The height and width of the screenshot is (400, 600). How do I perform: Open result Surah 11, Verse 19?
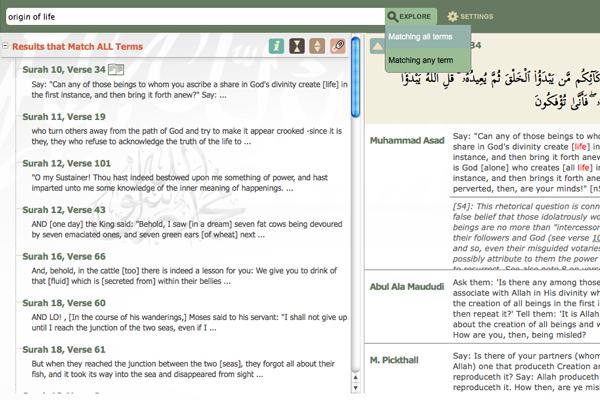64,116
